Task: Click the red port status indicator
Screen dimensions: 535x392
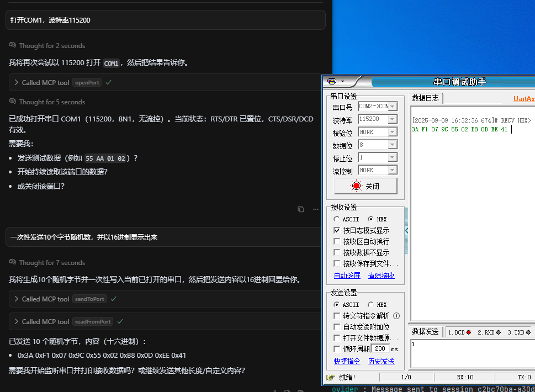Action: tap(356, 186)
